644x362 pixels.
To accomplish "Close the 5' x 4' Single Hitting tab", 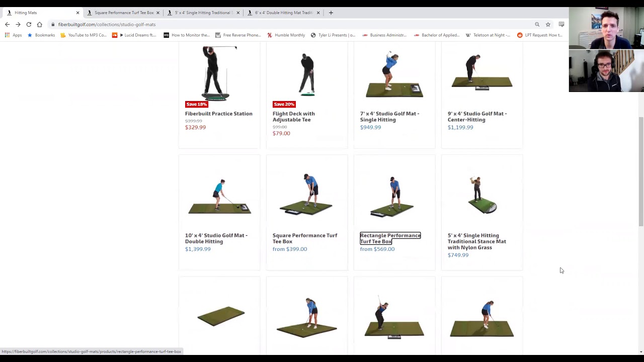I will point(238,13).
